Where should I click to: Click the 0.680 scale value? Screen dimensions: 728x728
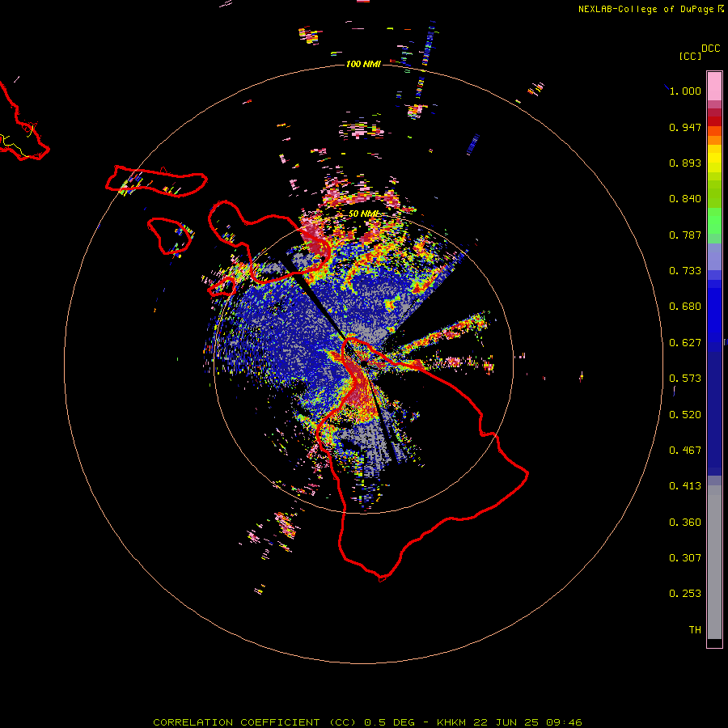685,307
